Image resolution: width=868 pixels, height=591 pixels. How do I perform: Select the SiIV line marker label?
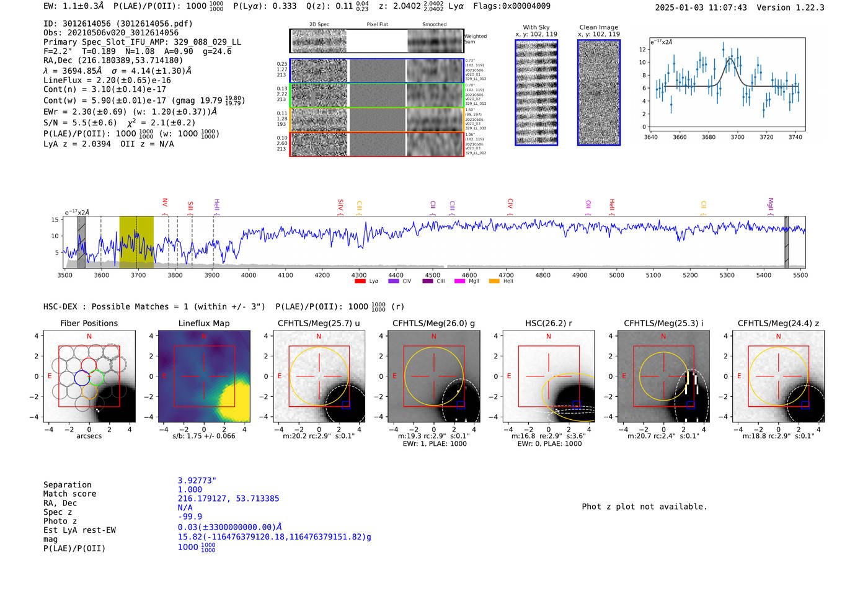(340, 205)
